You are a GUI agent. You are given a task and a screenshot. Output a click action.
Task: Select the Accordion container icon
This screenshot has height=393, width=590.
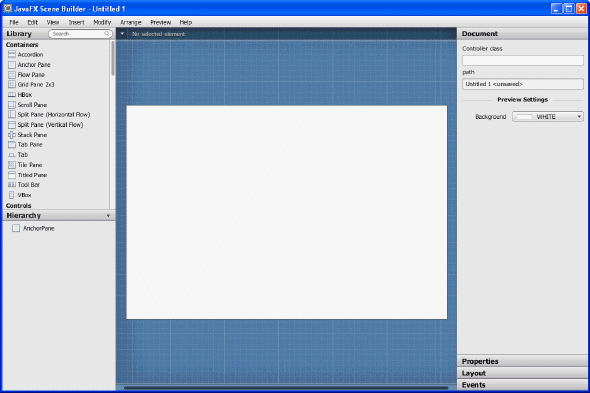(x=12, y=55)
